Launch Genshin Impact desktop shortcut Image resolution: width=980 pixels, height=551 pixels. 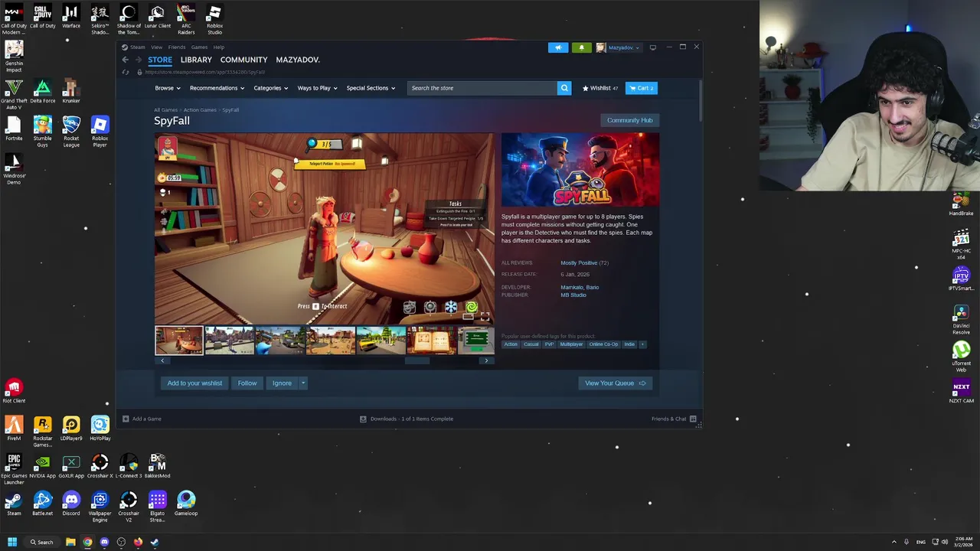(14, 56)
